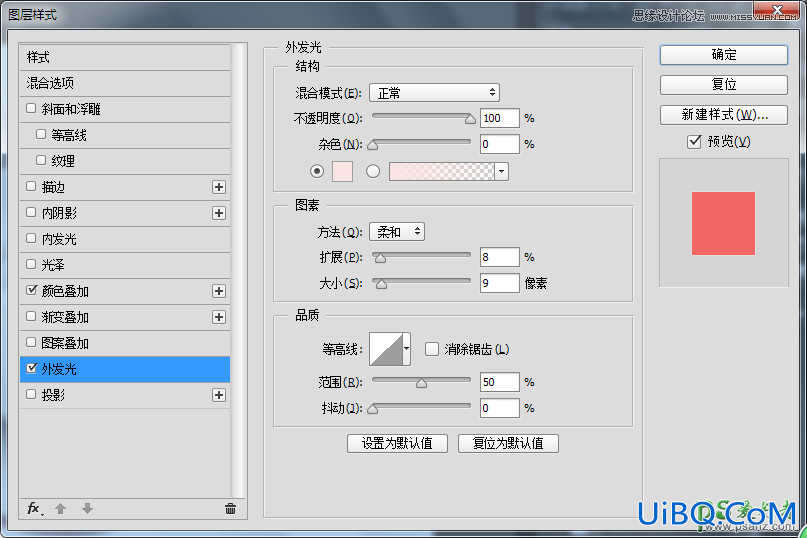Toggle 预览 preview checkbox
This screenshot has height=538, width=807.
tap(694, 141)
